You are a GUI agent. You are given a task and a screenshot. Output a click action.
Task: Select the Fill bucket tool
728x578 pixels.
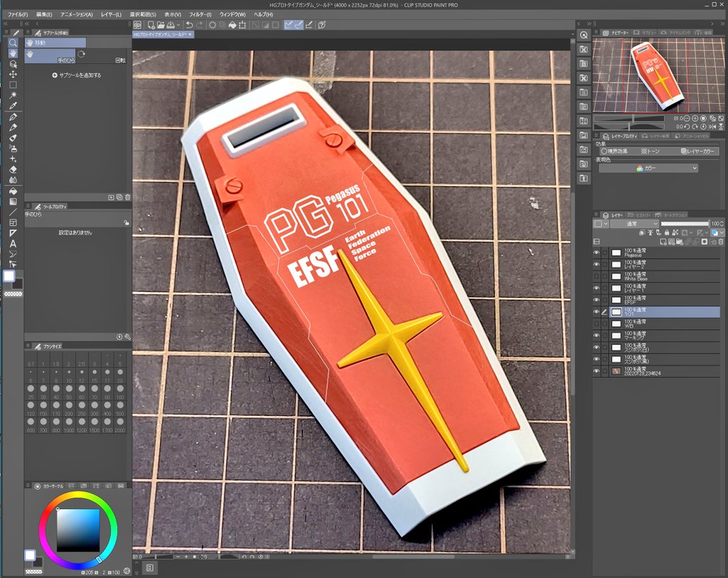point(13,191)
